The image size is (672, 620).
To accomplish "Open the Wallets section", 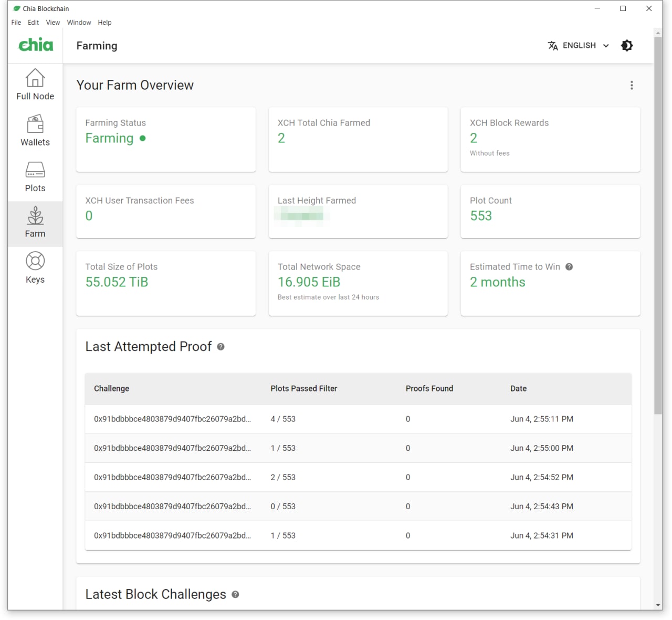I will pyautogui.click(x=35, y=131).
